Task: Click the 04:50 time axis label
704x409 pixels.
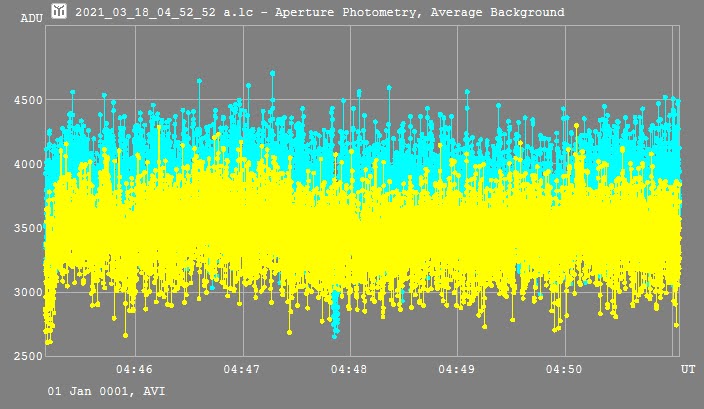Action: coord(564,369)
